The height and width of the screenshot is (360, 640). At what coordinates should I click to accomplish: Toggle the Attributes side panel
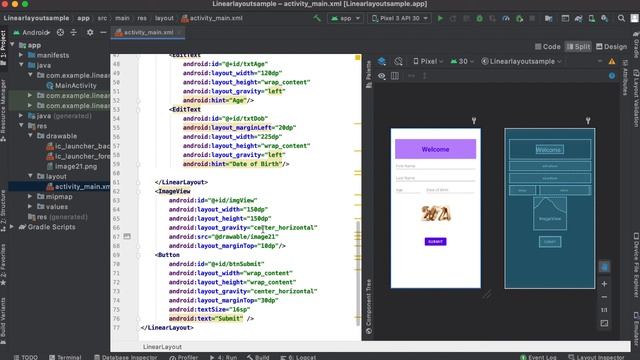point(625,78)
